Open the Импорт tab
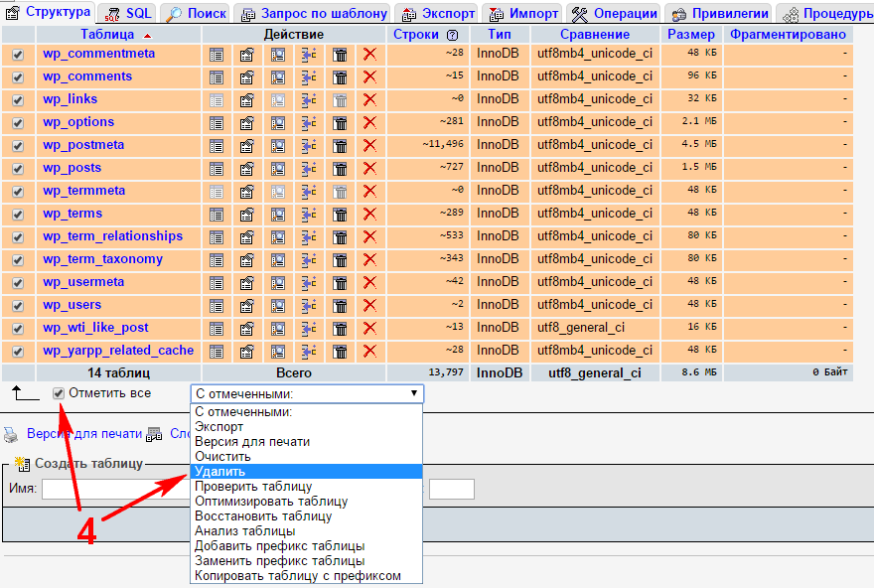874x588 pixels. click(x=523, y=13)
